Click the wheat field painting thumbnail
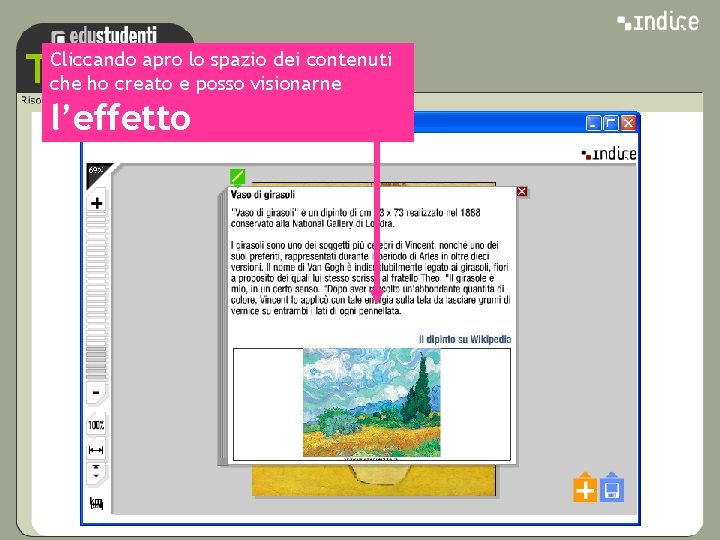 click(371, 403)
